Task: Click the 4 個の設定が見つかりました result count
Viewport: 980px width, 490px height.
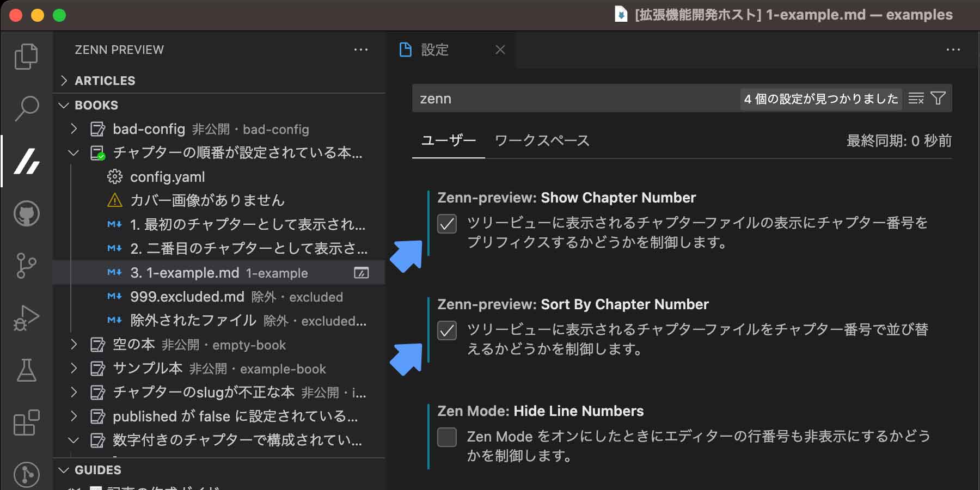Action: click(821, 99)
